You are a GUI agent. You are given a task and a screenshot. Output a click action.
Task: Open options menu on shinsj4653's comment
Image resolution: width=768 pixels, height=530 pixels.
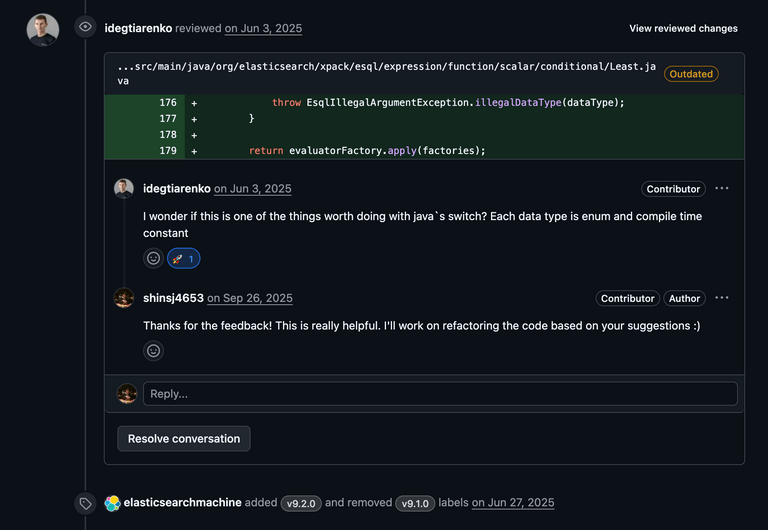click(x=722, y=298)
